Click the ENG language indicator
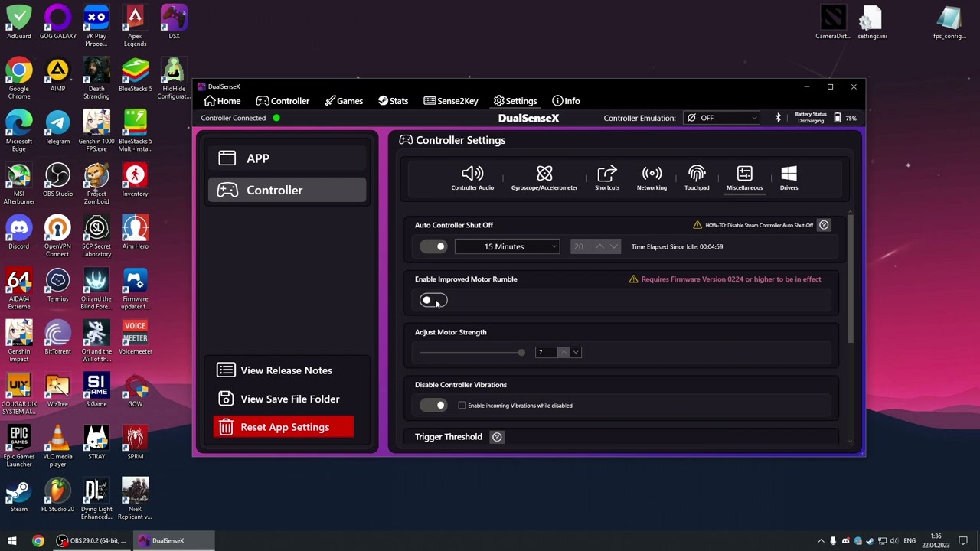 tap(910, 541)
